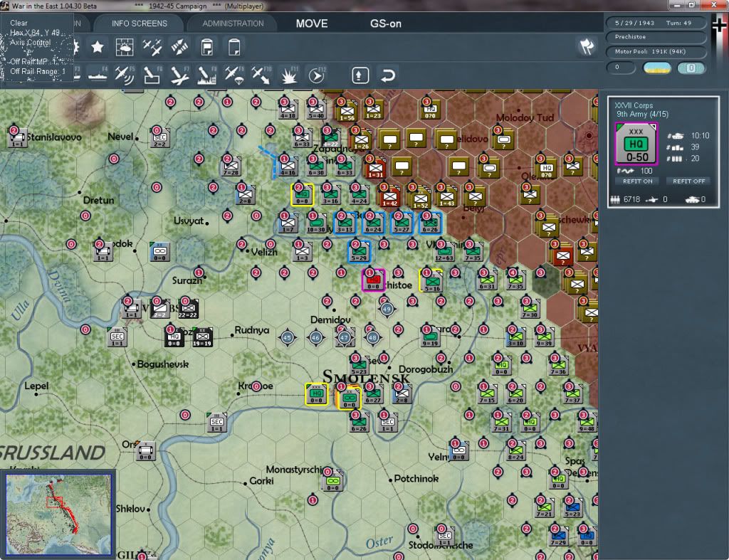Click the striped double-arrow toolbar icon

(179, 47)
